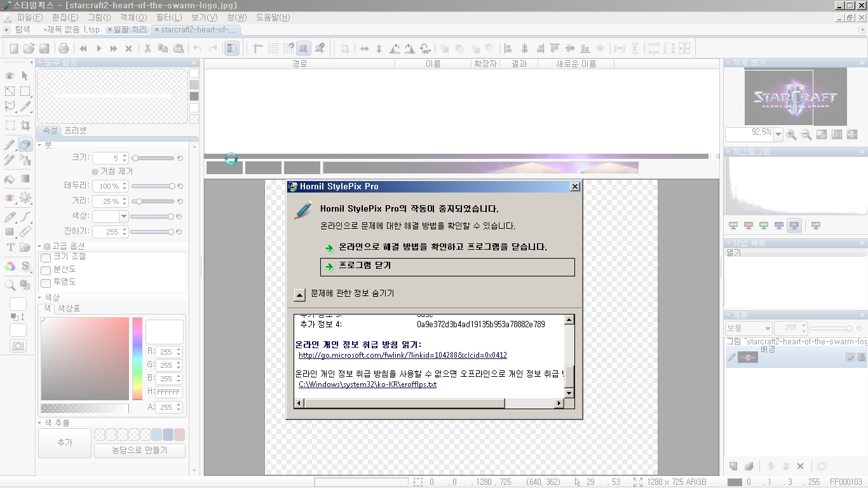Enable the 투명도 checkbox
This screenshot has width=868, height=488.
pos(46,283)
